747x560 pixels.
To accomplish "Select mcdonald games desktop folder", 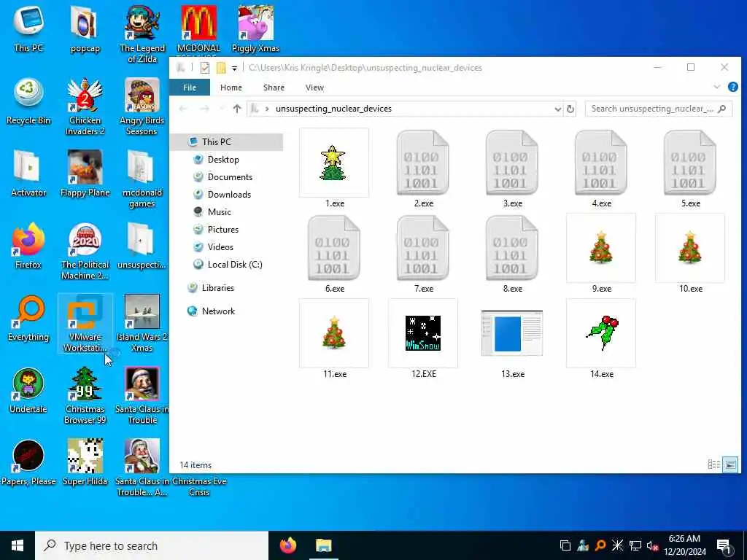I will click(142, 179).
